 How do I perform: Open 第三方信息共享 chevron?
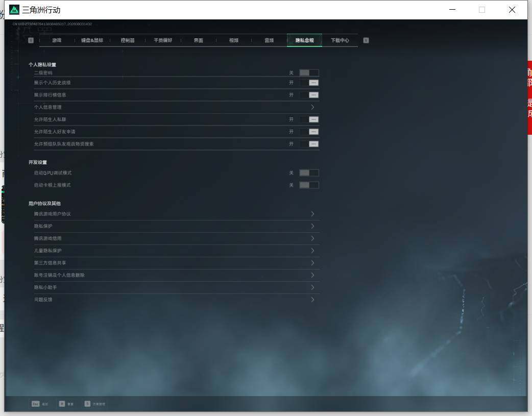[x=312, y=263]
